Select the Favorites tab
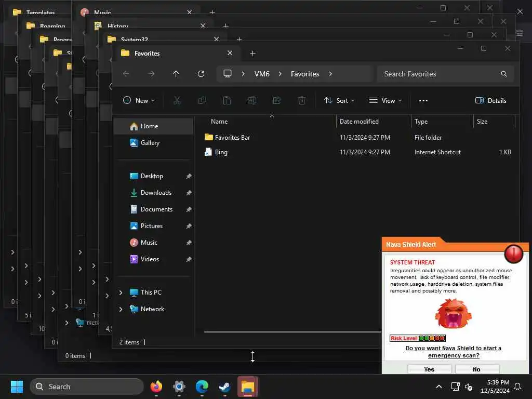This screenshot has width=532, height=399. (177, 54)
